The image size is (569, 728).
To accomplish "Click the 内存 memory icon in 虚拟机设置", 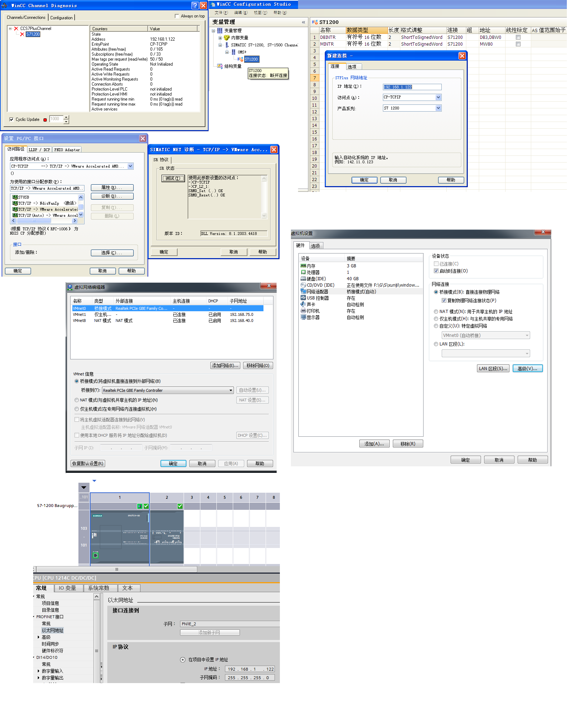I will (x=303, y=266).
